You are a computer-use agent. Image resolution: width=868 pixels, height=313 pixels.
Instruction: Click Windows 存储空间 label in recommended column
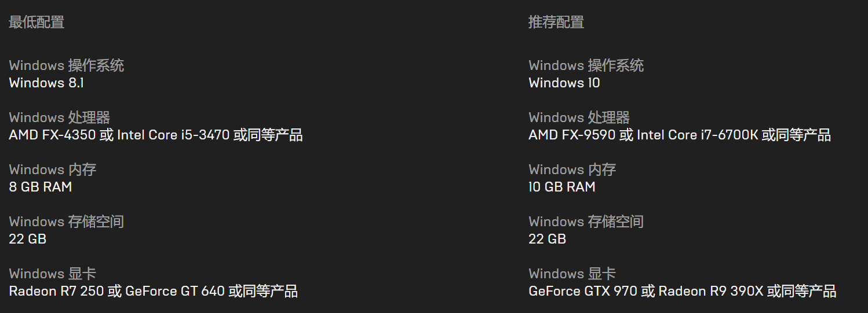[x=586, y=222]
